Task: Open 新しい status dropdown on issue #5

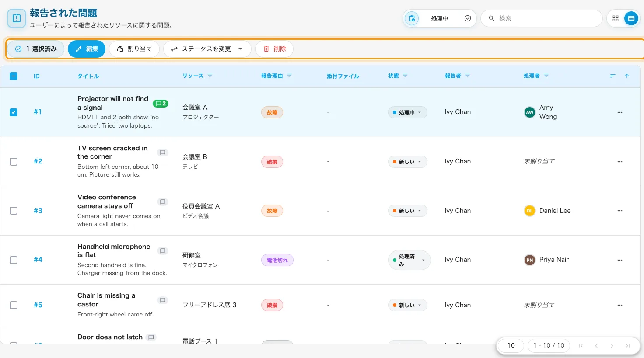Action: tap(407, 305)
